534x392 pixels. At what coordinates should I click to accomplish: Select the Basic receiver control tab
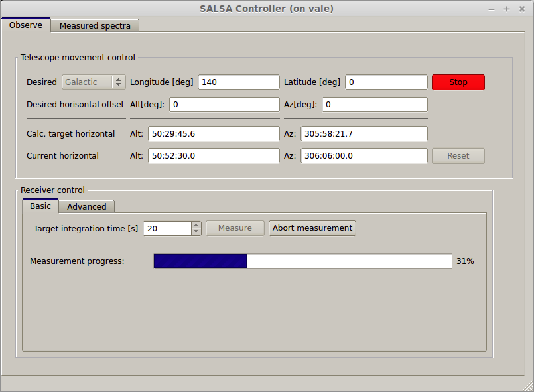(40, 206)
